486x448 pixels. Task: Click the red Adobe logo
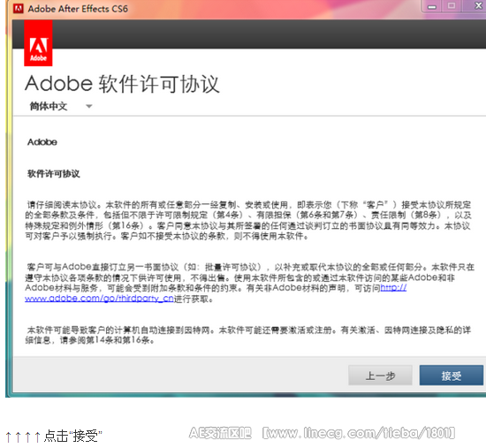(x=38, y=43)
